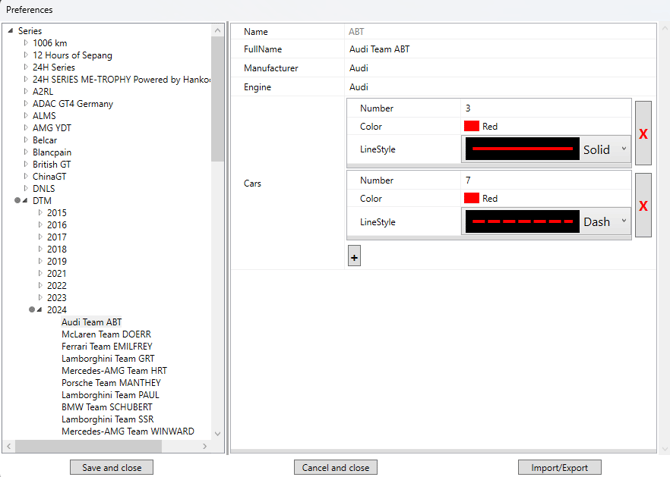This screenshot has height=477, width=670.
Task: Collapse the DTM 2024 season
Action: 40,309
